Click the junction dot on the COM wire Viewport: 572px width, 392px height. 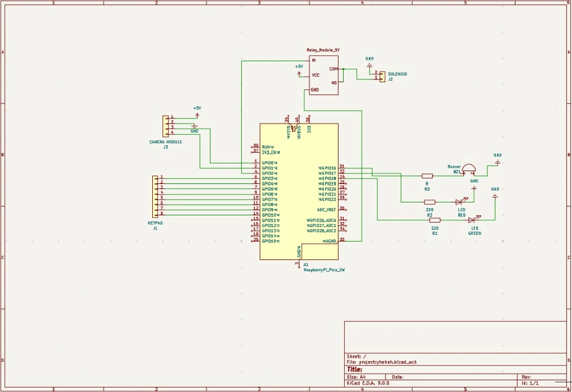click(x=343, y=69)
